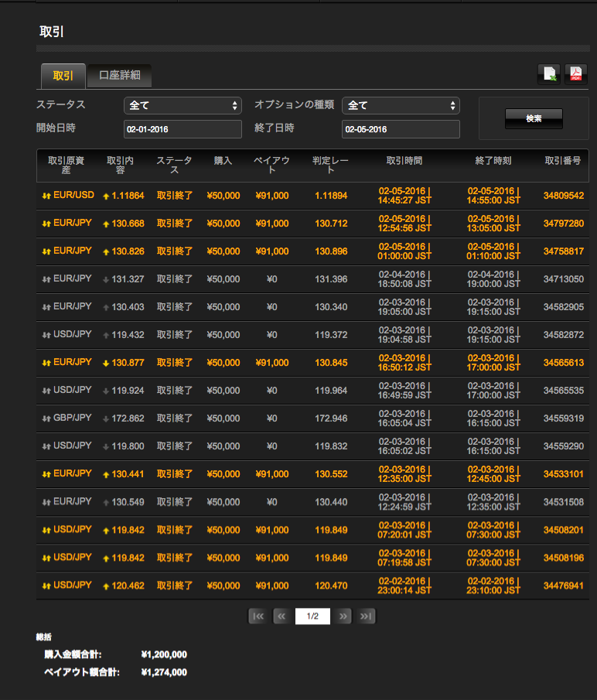Screen dimensions: 597x700
Task: Click judgment rate 172.946
Action: (331, 418)
